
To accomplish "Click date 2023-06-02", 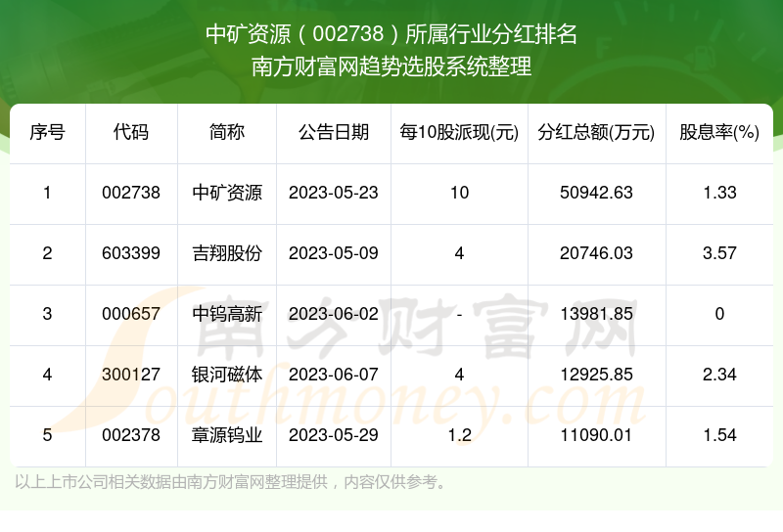I will 334,314.
